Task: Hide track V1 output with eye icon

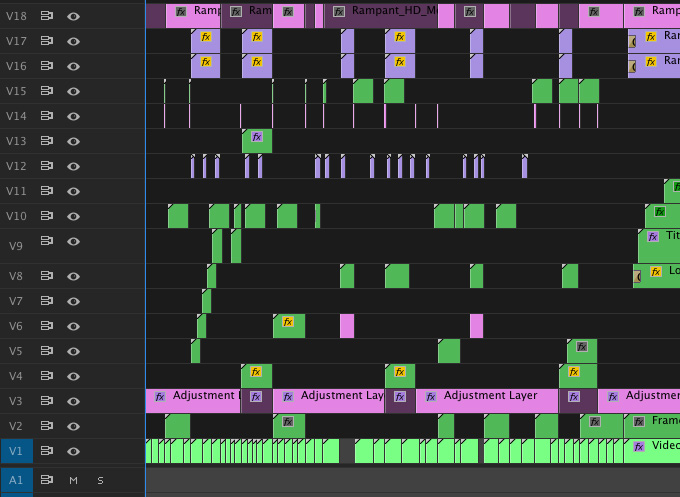Action: pyautogui.click(x=73, y=451)
